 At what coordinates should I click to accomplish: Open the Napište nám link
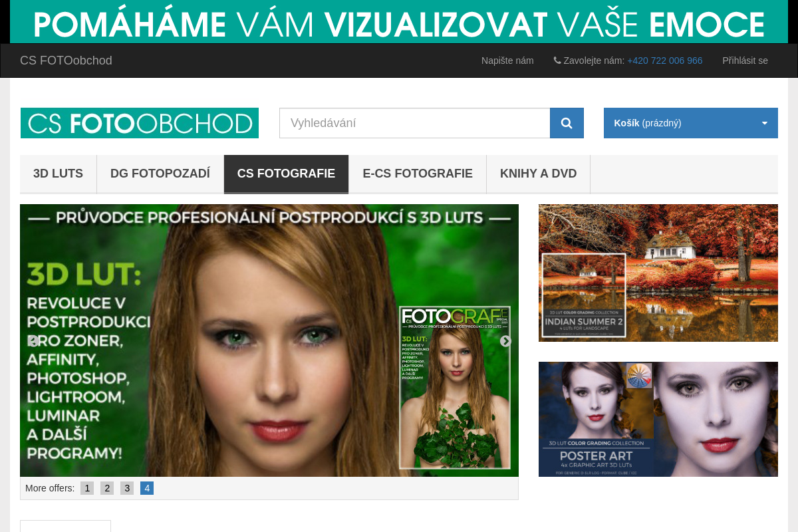coord(507,61)
